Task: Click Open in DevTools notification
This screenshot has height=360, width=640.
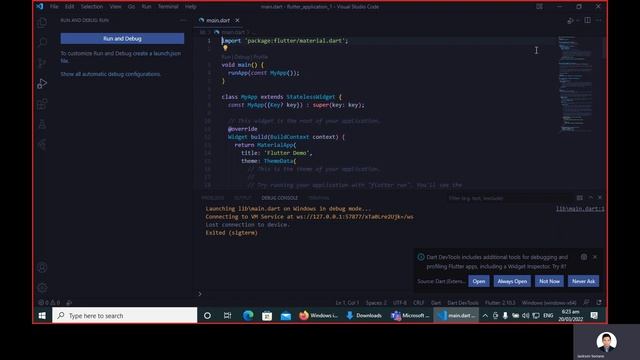Action: click(479, 281)
